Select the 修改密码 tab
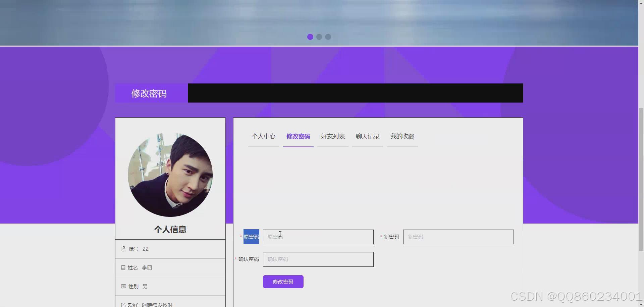This screenshot has width=644, height=307. point(298,136)
